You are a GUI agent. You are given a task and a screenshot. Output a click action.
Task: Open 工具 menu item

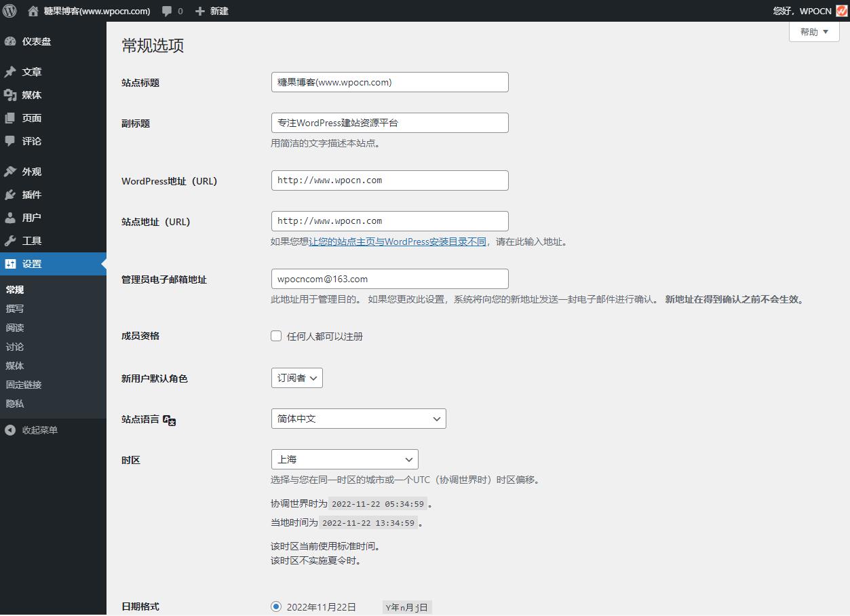click(x=53, y=241)
